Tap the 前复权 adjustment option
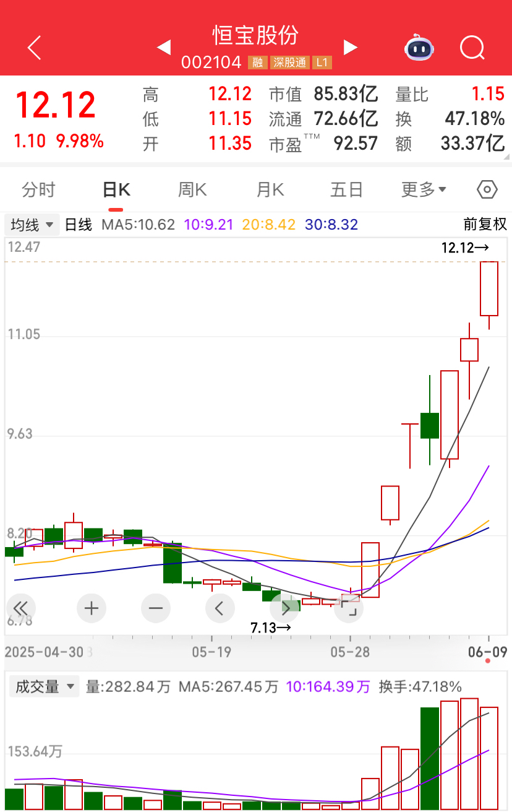 [485, 224]
